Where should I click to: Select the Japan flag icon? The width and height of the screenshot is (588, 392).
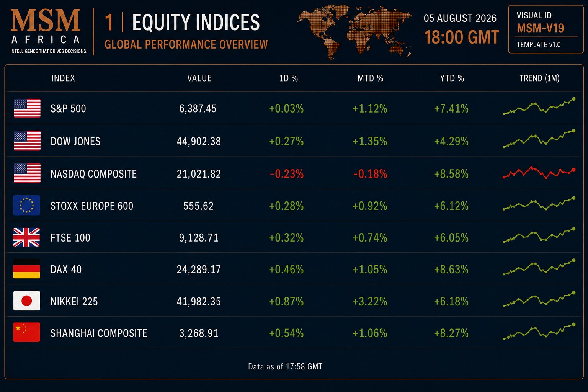pyautogui.click(x=26, y=301)
